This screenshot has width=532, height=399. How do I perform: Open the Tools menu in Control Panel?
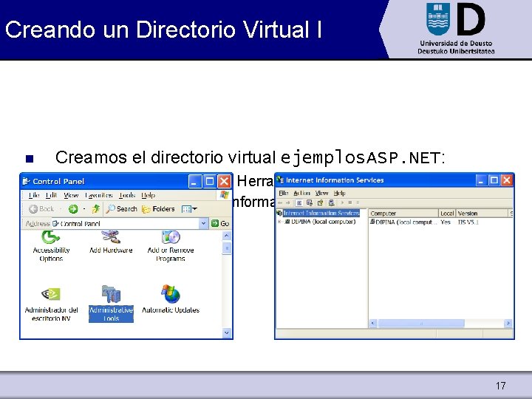pos(127,195)
